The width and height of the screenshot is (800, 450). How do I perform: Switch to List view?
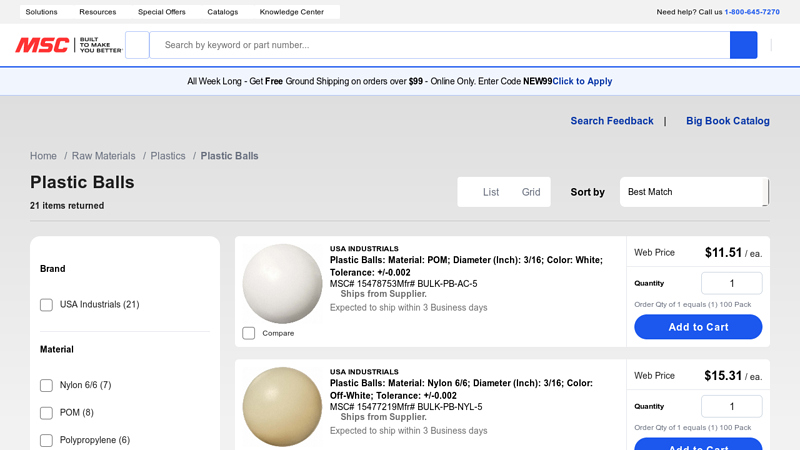point(491,192)
